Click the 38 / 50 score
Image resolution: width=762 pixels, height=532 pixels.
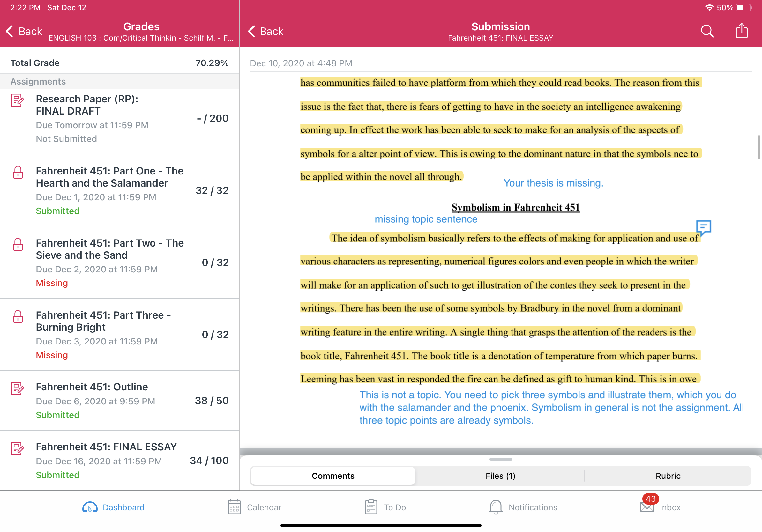tap(212, 400)
